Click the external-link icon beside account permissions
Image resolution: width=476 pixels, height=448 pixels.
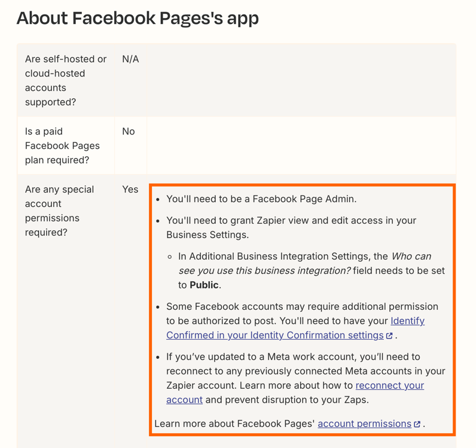click(x=417, y=424)
